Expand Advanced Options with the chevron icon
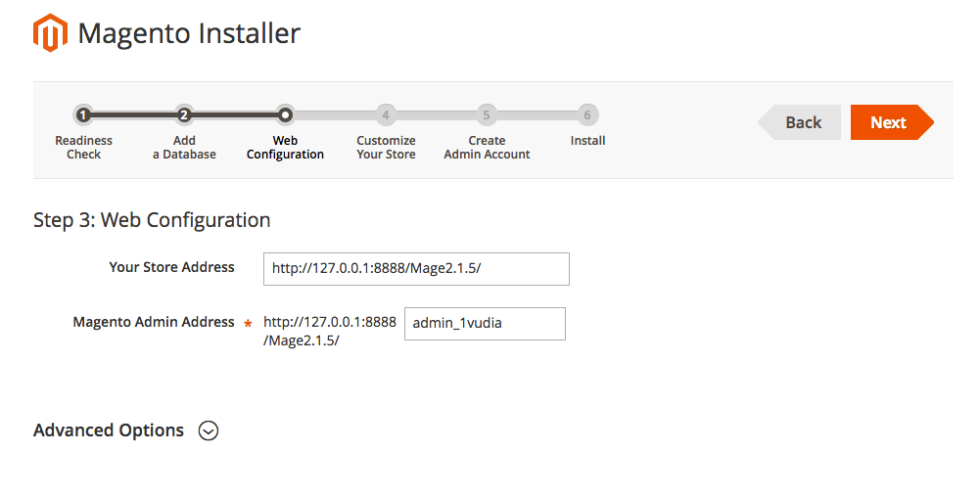This screenshot has width=980, height=498. (209, 430)
